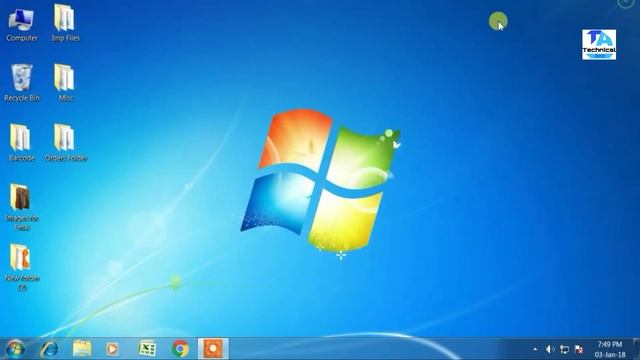Switch to the orange screen recorder app
640x360 pixels.
(x=213, y=349)
